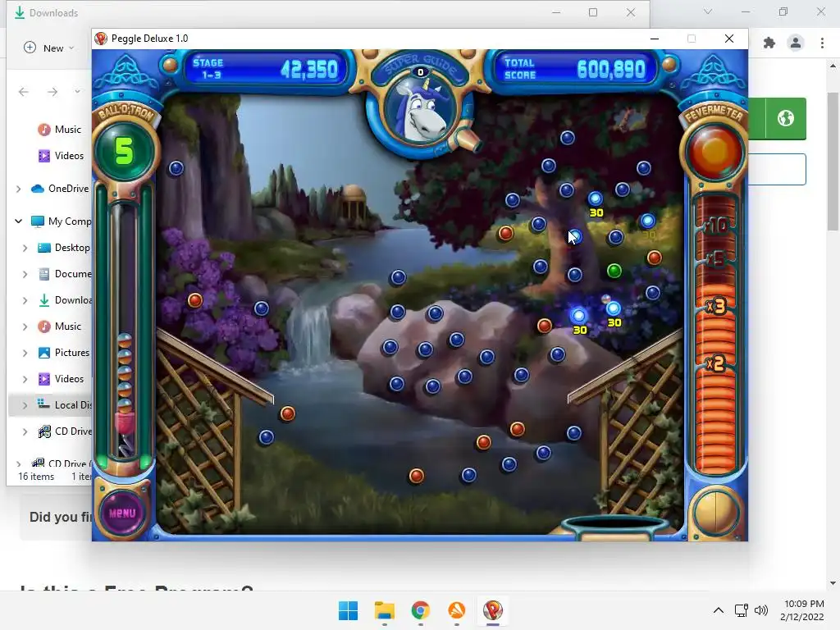Click the unicorn Super Guide portrait
The height and width of the screenshot is (630, 840).
tap(421, 112)
